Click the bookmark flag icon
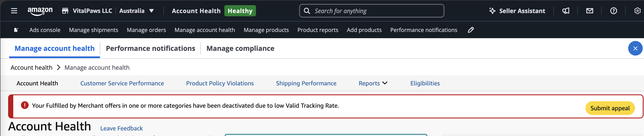The image size is (644, 136). (x=16, y=30)
